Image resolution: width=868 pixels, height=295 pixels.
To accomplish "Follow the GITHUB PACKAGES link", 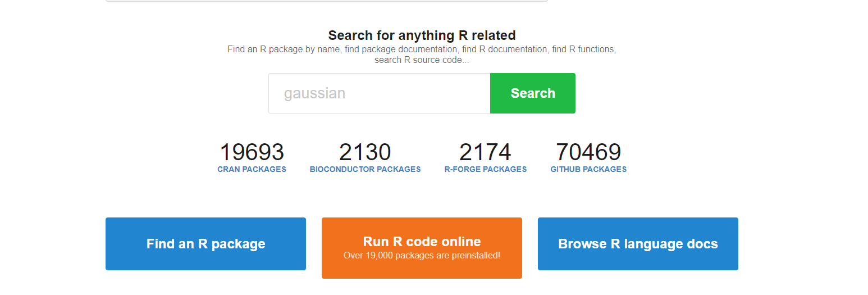I will [588, 169].
